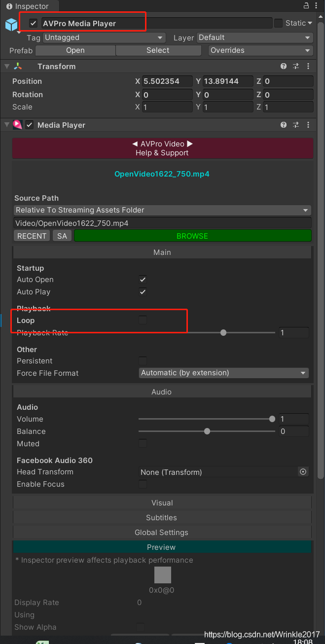Enable the Static checkbox
Image resolution: width=325 pixels, height=644 pixels.
pyautogui.click(x=279, y=23)
